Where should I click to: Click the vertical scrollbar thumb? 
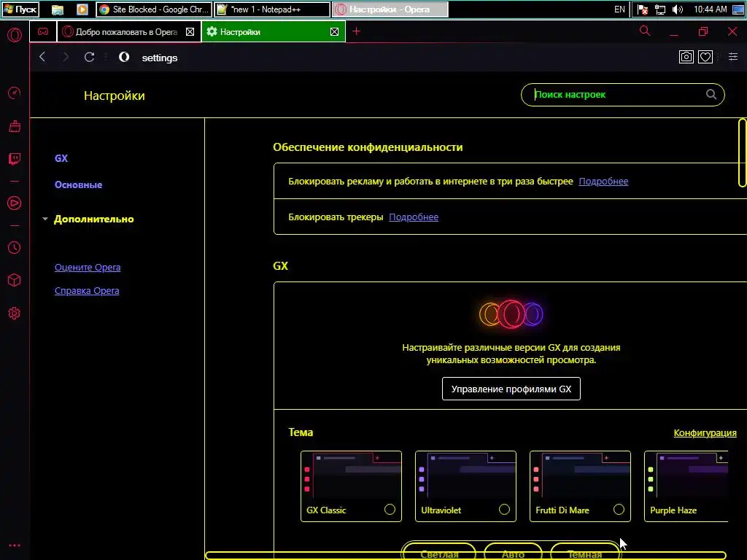click(742, 152)
